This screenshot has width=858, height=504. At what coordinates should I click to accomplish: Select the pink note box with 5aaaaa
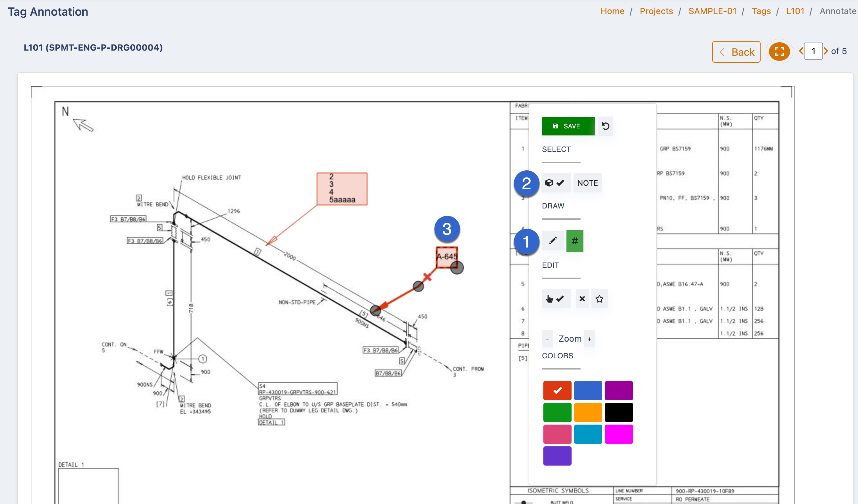click(342, 189)
